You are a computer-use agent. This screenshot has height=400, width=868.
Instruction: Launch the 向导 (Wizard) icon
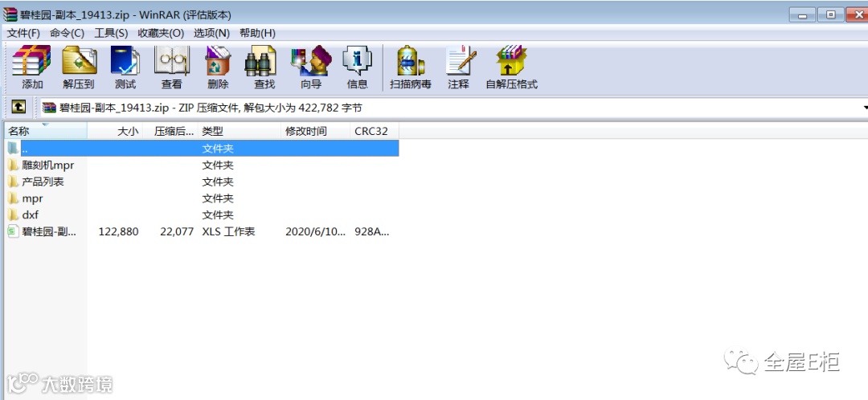311,60
